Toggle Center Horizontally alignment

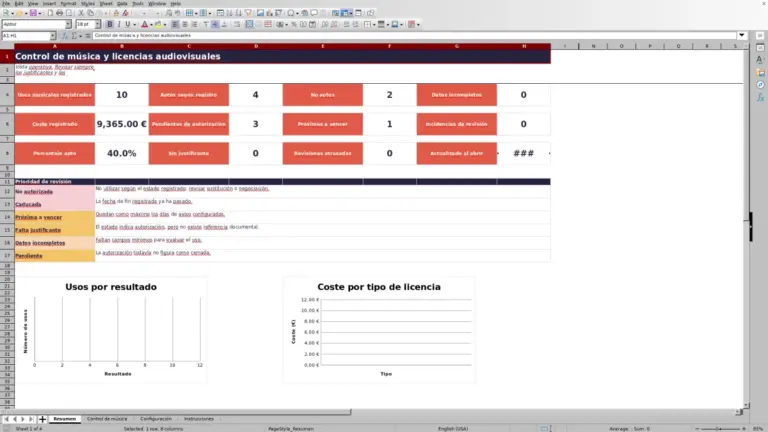(x=185, y=24)
